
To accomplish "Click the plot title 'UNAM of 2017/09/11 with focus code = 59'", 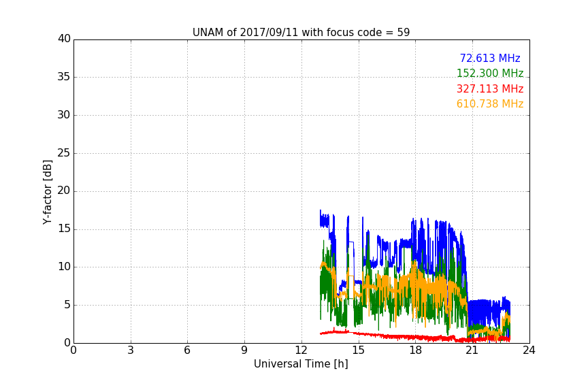I will [x=301, y=32].
